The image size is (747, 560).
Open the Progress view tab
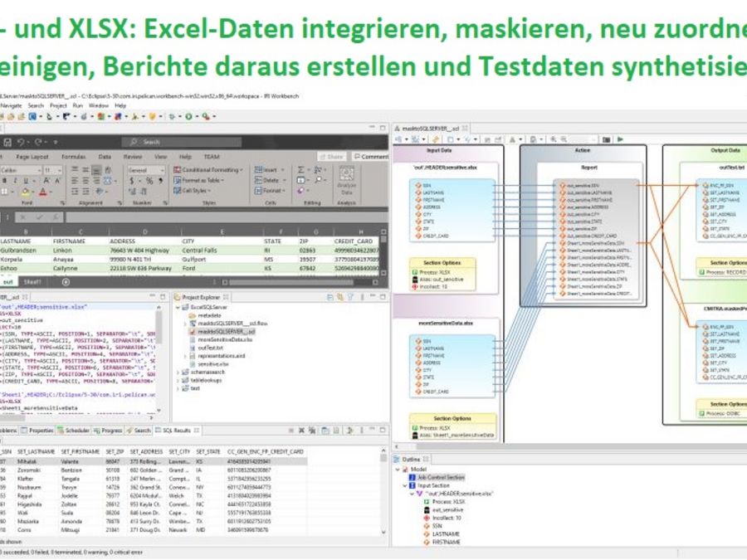[108, 431]
